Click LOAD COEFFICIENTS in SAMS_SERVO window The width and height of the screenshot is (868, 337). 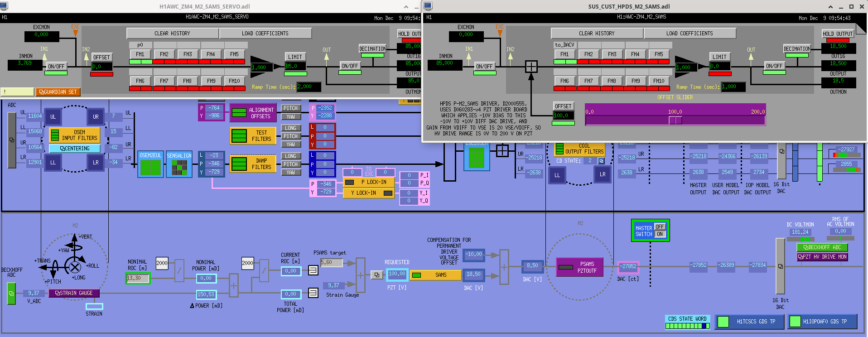click(265, 34)
